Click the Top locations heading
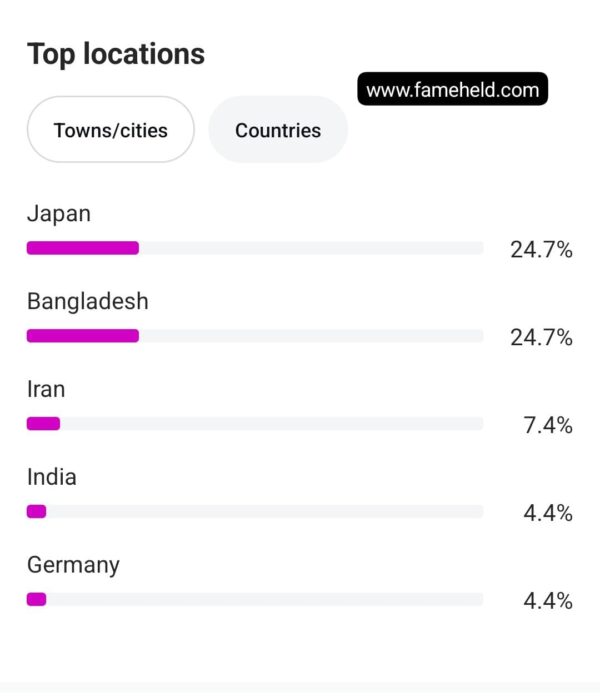The height and width of the screenshot is (696, 600). coord(116,55)
